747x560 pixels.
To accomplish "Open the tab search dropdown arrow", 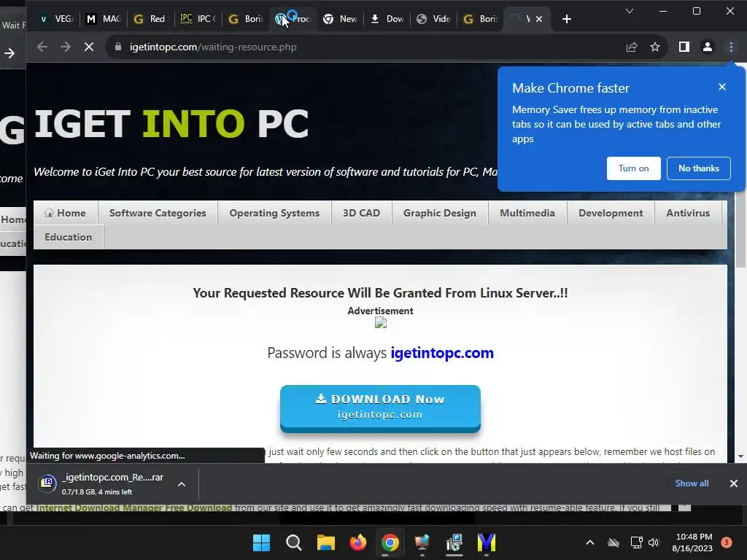I will 630,11.
